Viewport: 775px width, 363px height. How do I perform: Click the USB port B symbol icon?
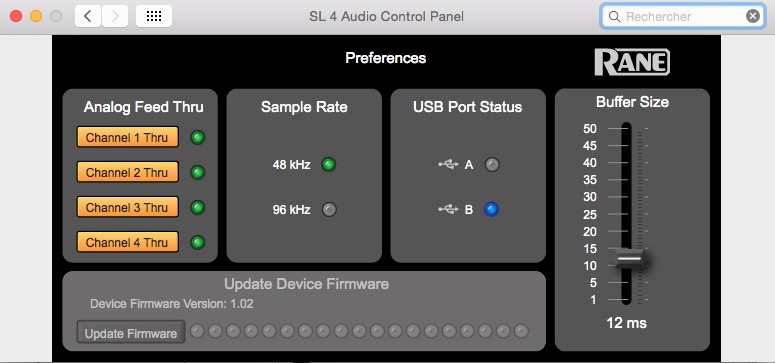(x=448, y=210)
